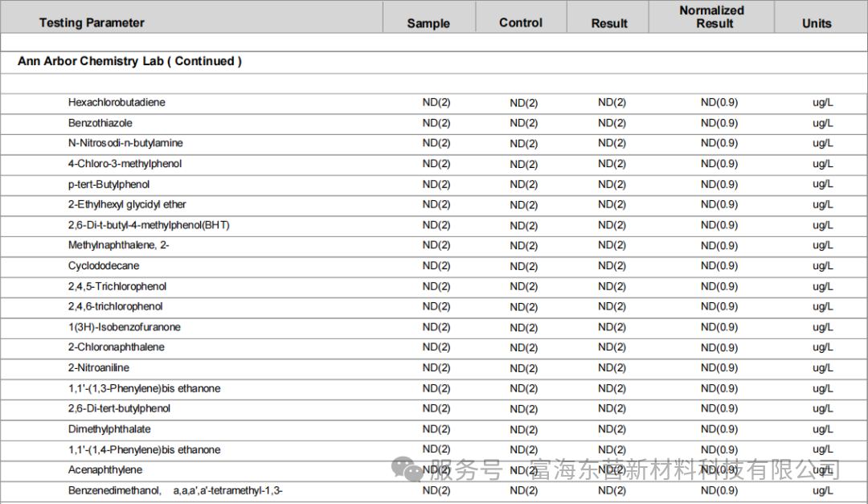Click the 2,4,6-trichlorophenol row label
Image resolution: width=868 pixels, height=504 pixels.
(116, 306)
